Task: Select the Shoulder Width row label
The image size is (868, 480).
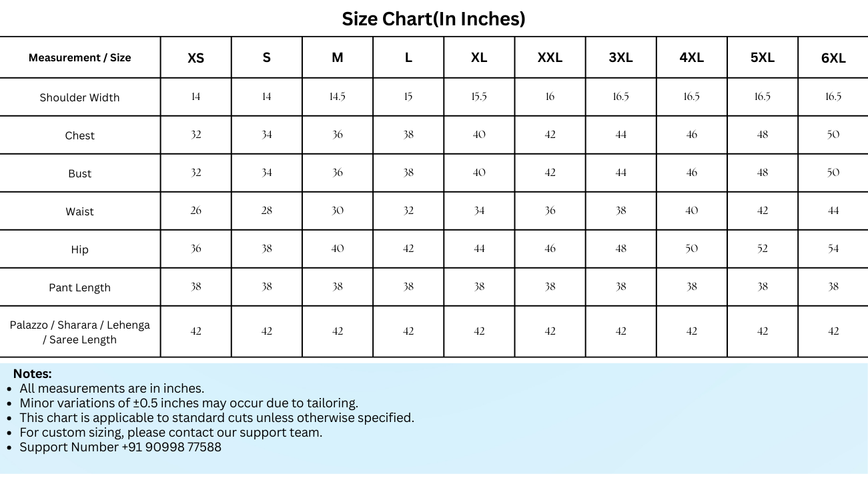Action: [x=79, y=97]
